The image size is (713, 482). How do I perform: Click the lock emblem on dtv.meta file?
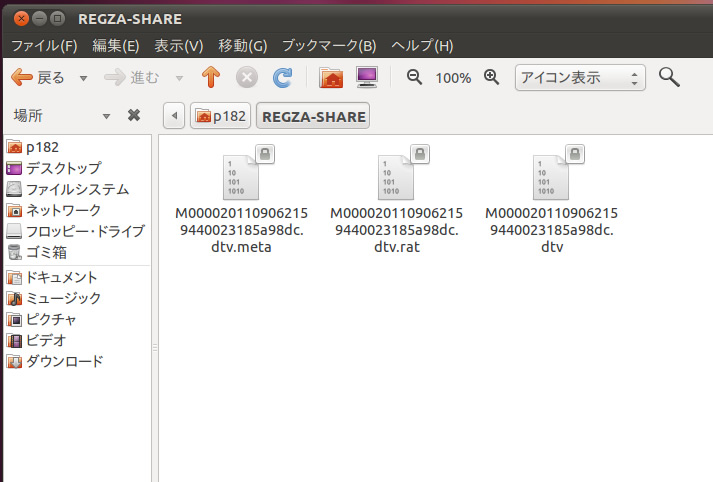point(265,154)
